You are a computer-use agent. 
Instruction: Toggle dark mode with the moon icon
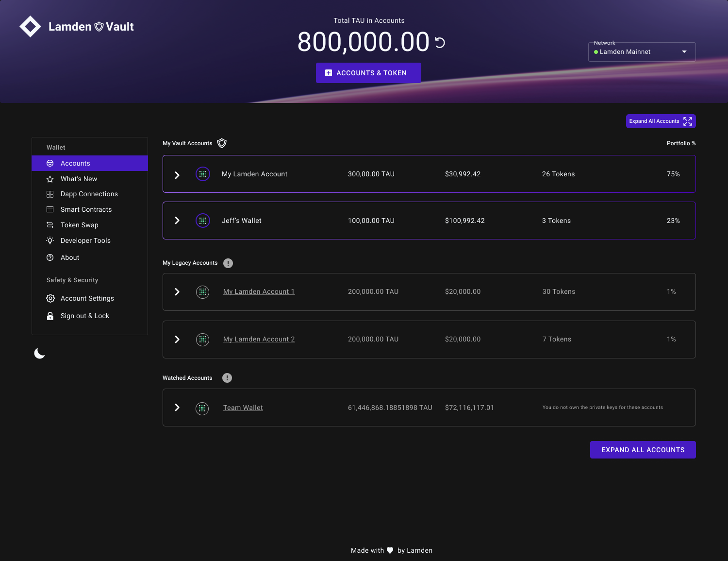point(40,354)
